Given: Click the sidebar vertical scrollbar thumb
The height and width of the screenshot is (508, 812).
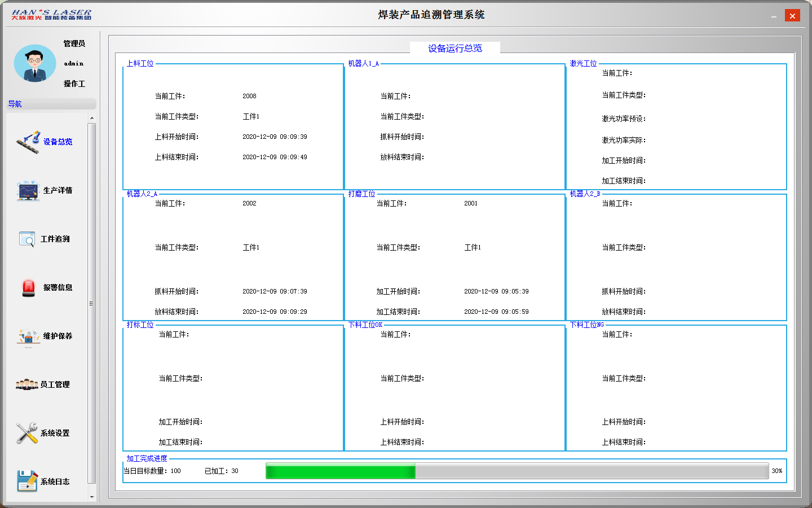Looking at the screenshot, I should coord(92,304).
